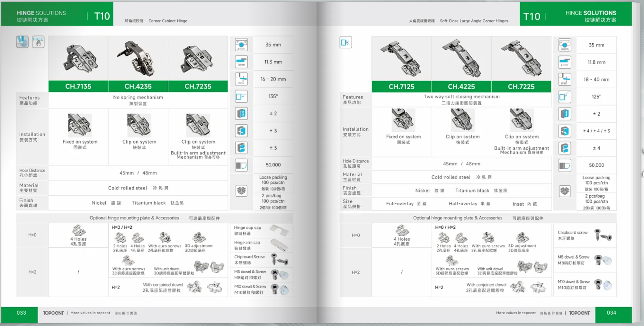
Task: Click the adjustment icon beside ± 4 on page 034
Action: pos(564,148)
